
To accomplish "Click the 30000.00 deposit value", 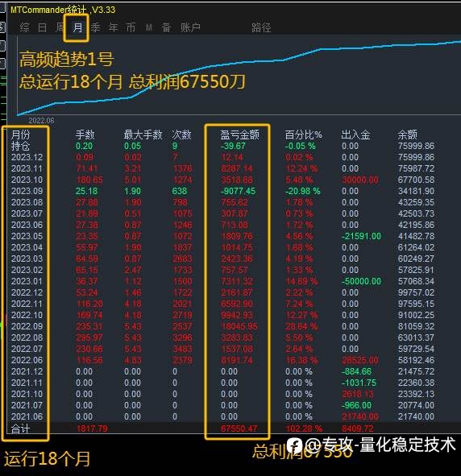I will tap(360, 180).
